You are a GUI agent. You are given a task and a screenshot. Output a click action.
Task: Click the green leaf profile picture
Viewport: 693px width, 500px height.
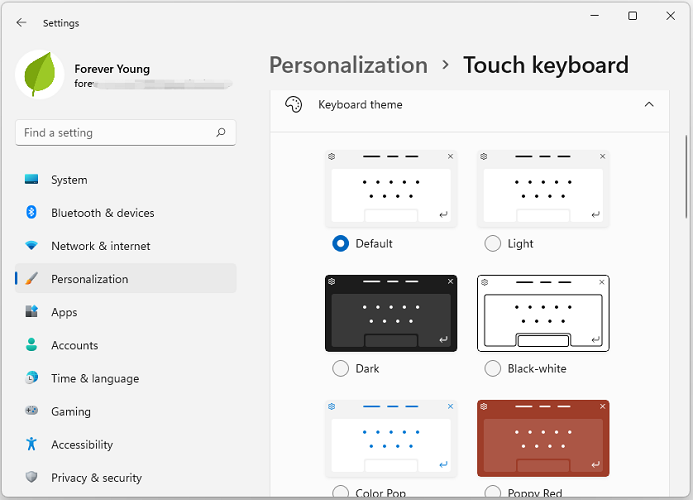pos(40,74)
